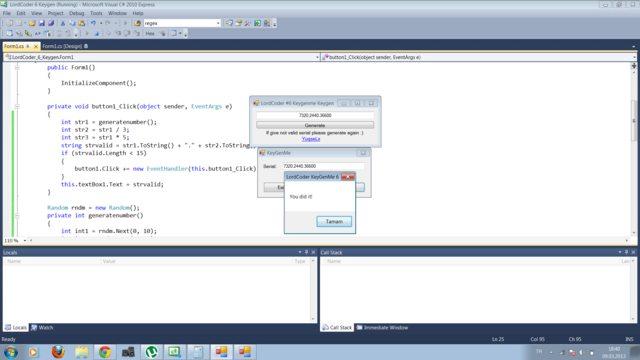Open the Help menu
640x360 pixels.
point(138,13)
